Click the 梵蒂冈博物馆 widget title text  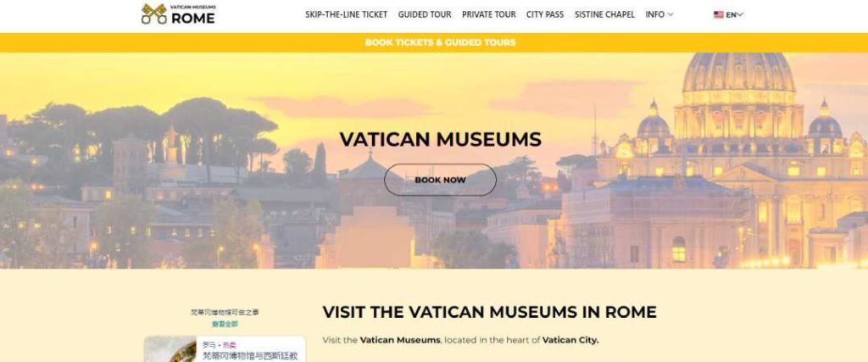pos(225,312)
